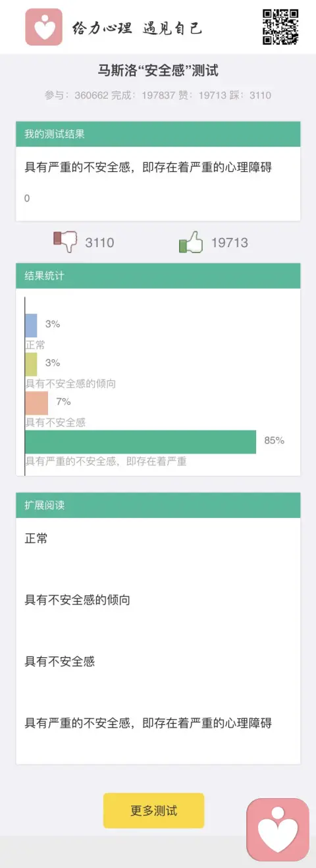Open 具有不安全感 extended reading entry
This screenshot has height=868, width=316.
tap(60, 661)
